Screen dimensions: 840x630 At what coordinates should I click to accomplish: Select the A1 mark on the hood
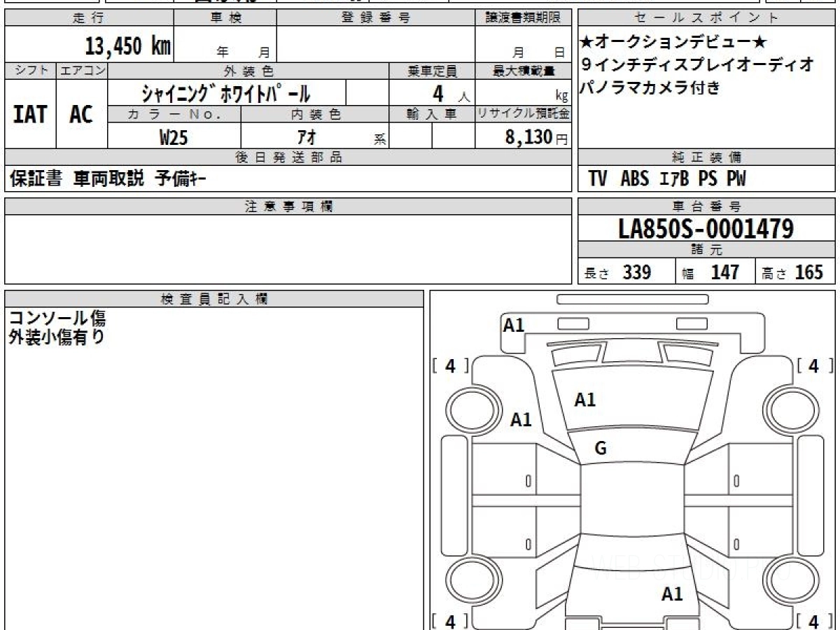pyautogui.click(x=585, y=400)
